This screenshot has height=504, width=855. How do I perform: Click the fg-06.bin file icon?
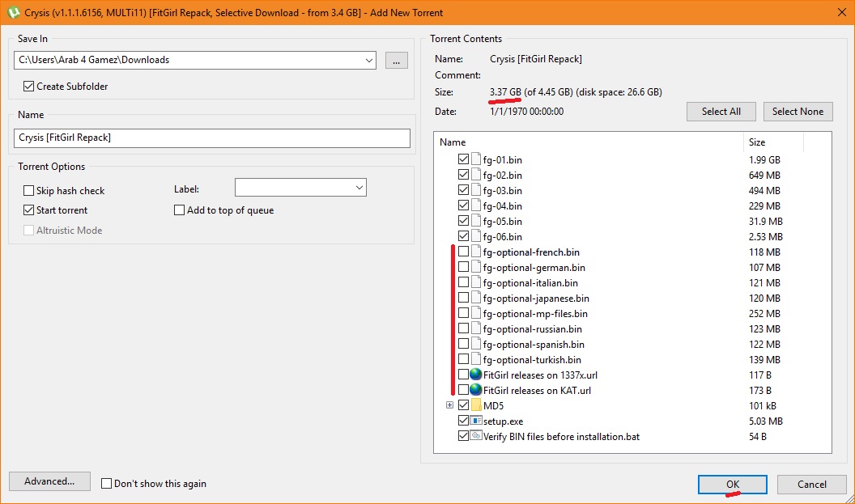475,236
